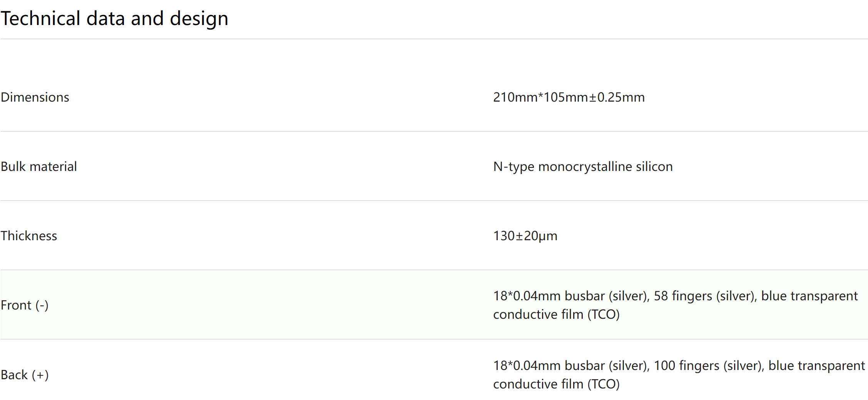Click the 'conductive film (TCO)' text in Back row
868x400 pixels.
click(x=556, y=384)
